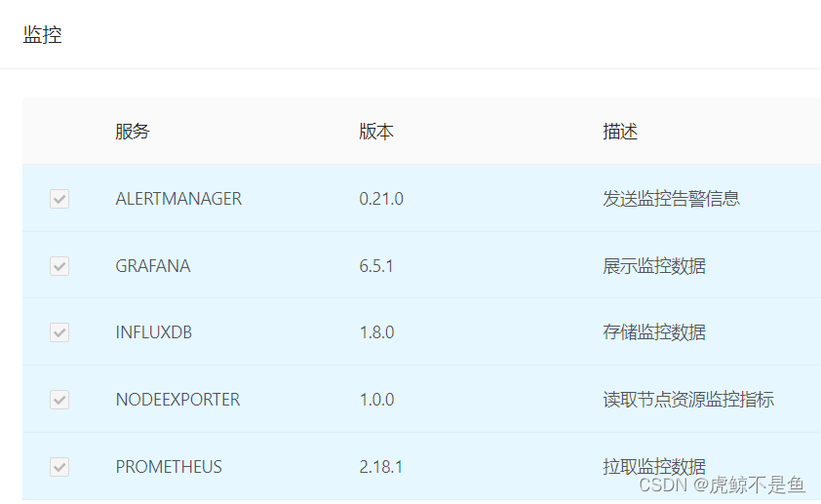
Task: Select the PROMETHEUS service name
Action: (169, 467)
